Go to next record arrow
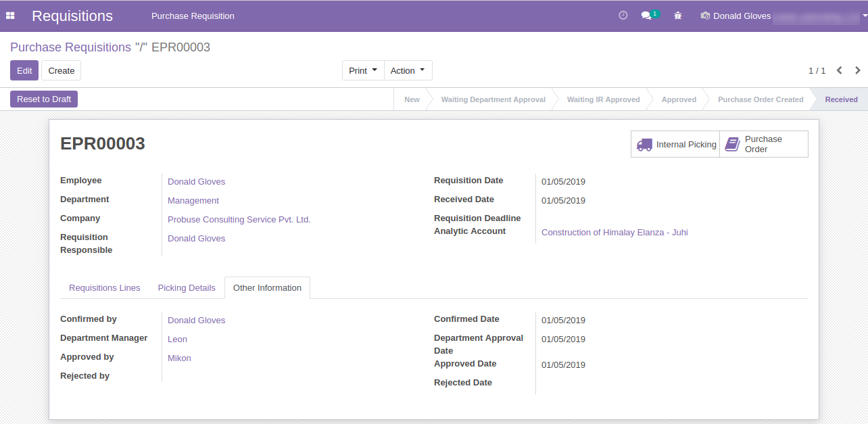868x424 pixels. (x=858, y=70)
